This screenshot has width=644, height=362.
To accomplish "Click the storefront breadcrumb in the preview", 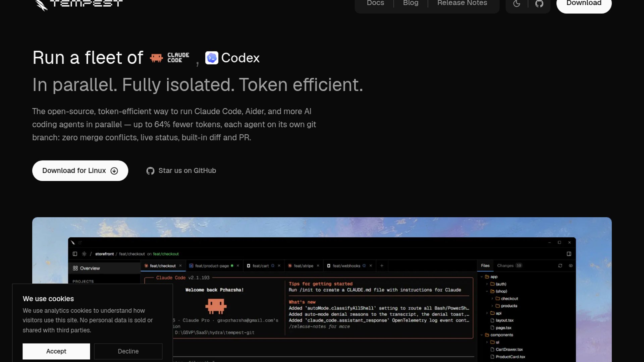I will tap(104, 254).
